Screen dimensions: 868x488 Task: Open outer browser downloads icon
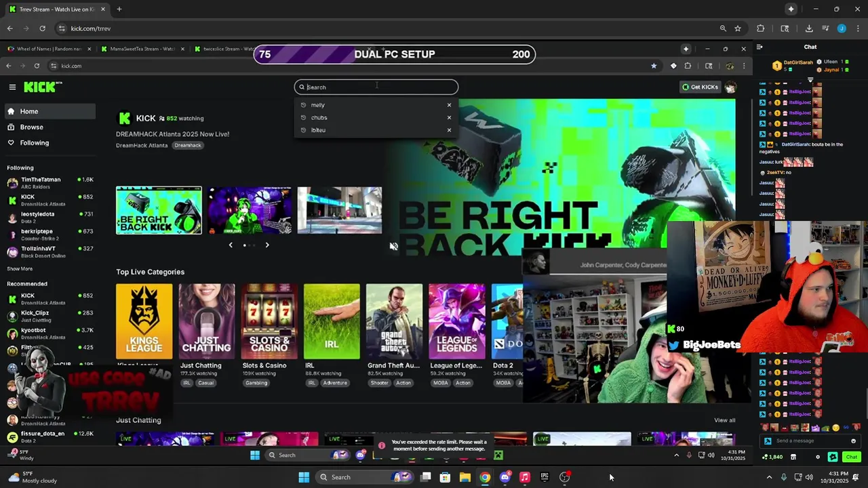809,28
